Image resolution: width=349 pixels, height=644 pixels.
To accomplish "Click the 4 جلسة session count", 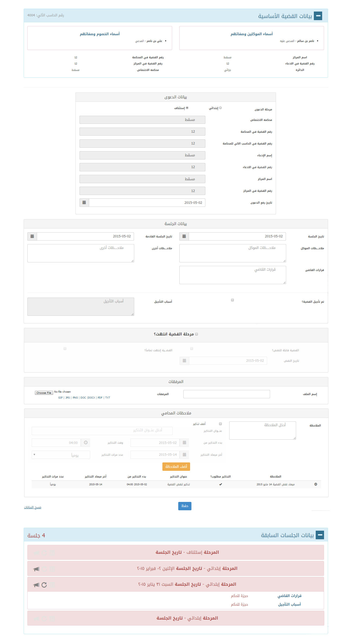I will [x=36, y=536].
